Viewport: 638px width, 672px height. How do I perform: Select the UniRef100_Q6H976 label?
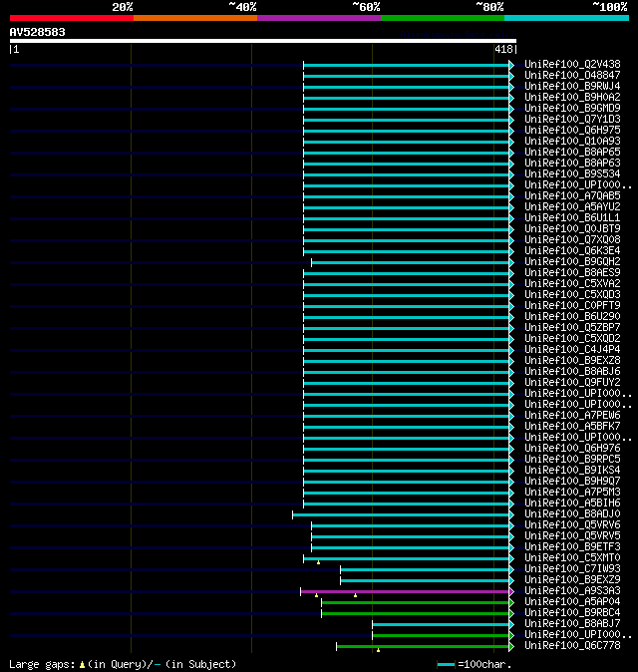coord(572,449)
